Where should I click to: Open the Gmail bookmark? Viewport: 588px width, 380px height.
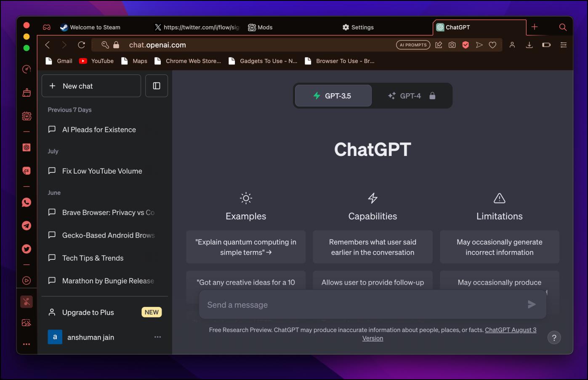[x=59, y=61]
